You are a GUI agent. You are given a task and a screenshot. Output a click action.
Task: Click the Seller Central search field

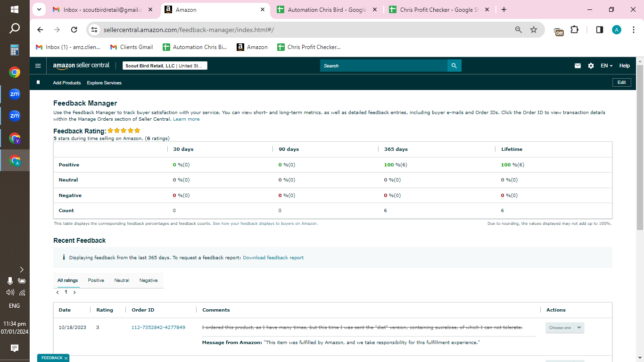[x=384, y=66]
